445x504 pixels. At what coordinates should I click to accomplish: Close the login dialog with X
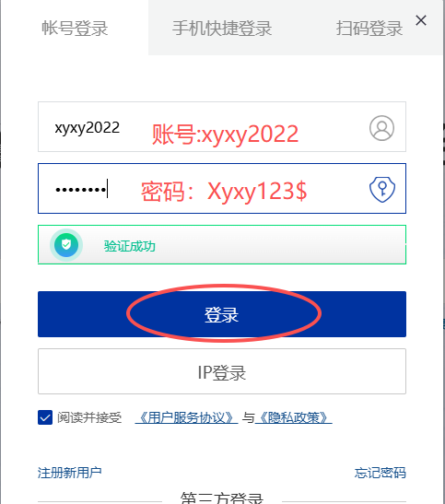point(421,20)
